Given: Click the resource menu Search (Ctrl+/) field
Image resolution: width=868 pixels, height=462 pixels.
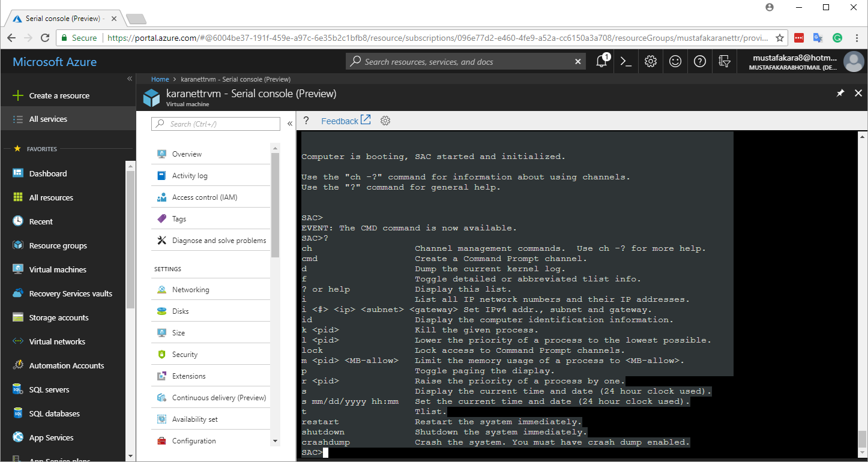Looking at the screenshot, I should (215, 124).
